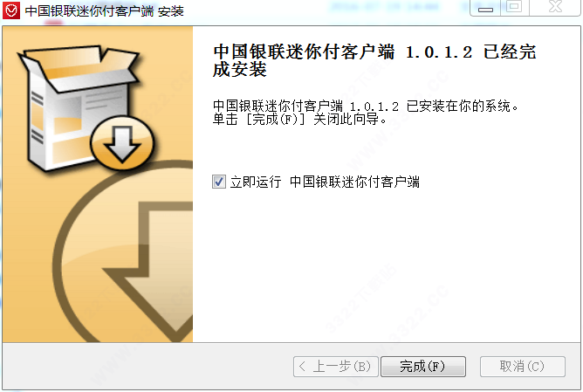The image size is (583, 392).
Task: Click the 立即运行 中国银联迷你付客户端 label
Action: click(x=325, y=182)
